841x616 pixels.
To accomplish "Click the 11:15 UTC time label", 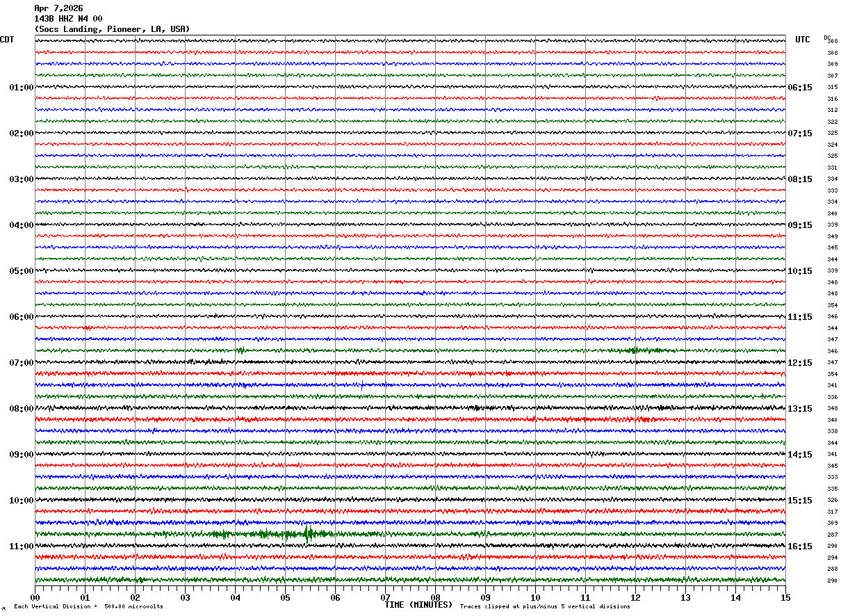I will tap(800, 317).
